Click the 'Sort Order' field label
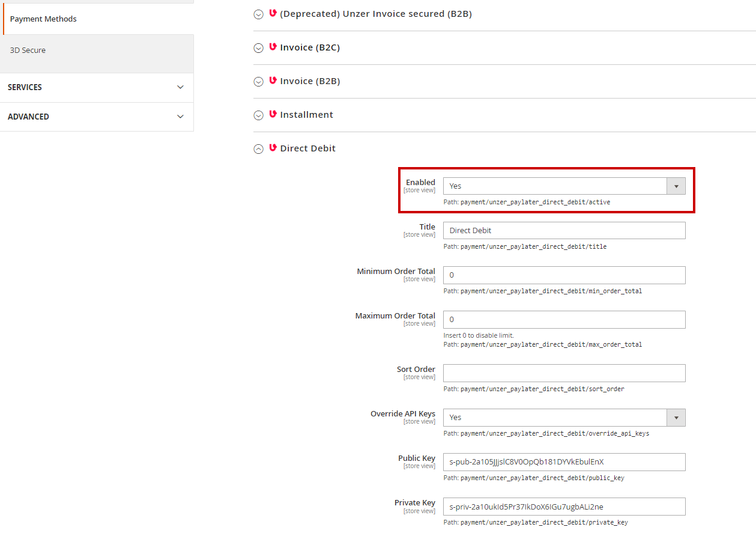 (x=416, y=370)
